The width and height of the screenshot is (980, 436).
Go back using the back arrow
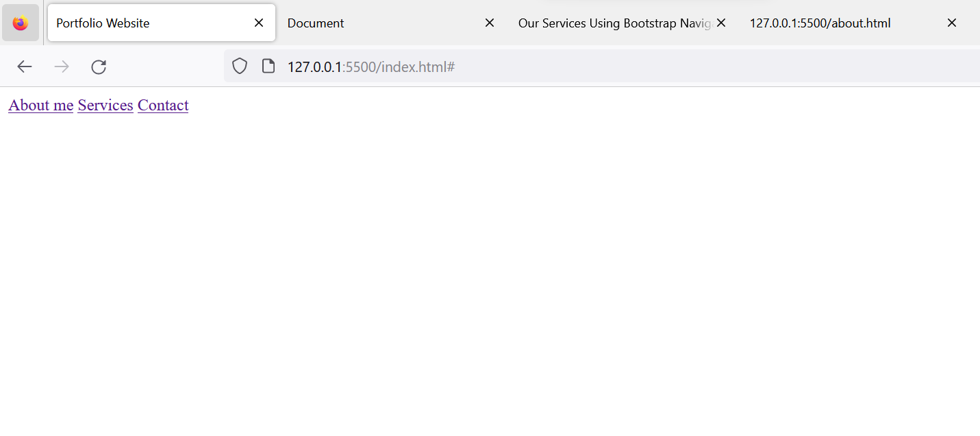pos(25,66)
